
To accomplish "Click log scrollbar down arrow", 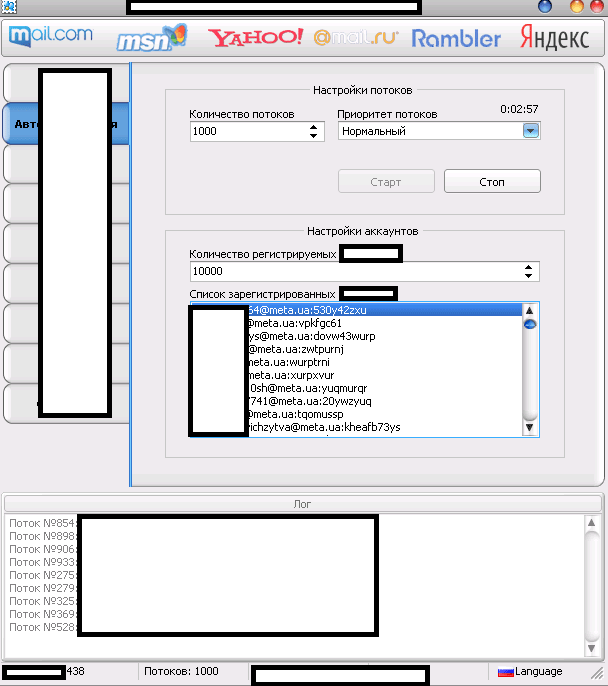I will point(591,648).
